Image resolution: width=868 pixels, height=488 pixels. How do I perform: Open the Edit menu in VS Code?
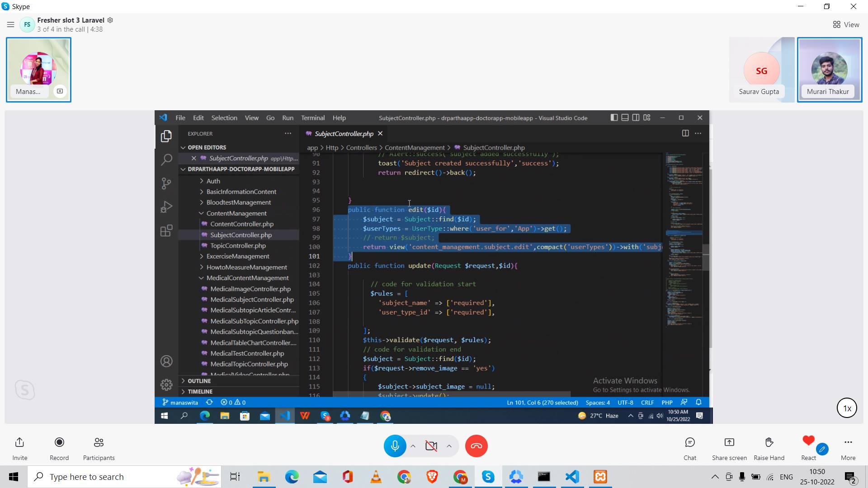[x=198, y=117]
